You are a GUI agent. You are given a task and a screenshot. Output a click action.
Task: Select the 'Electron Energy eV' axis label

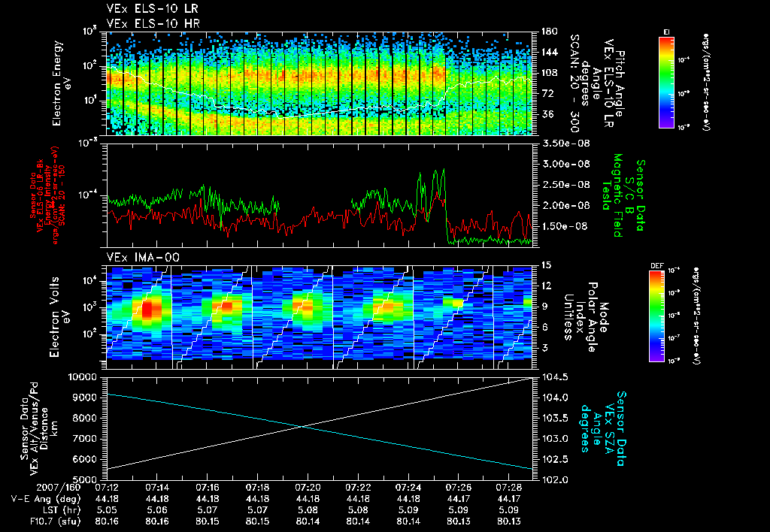[62, 83]
